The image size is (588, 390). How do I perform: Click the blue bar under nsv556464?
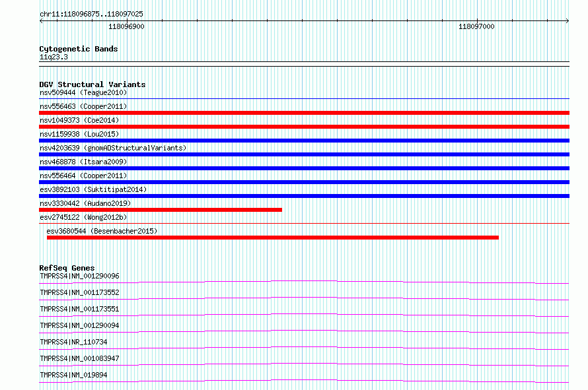(304, 182)
